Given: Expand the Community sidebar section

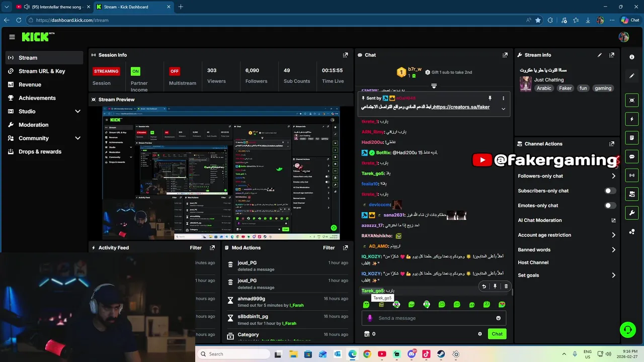Looking at the screenshot, I should click(x=77, y=138).
